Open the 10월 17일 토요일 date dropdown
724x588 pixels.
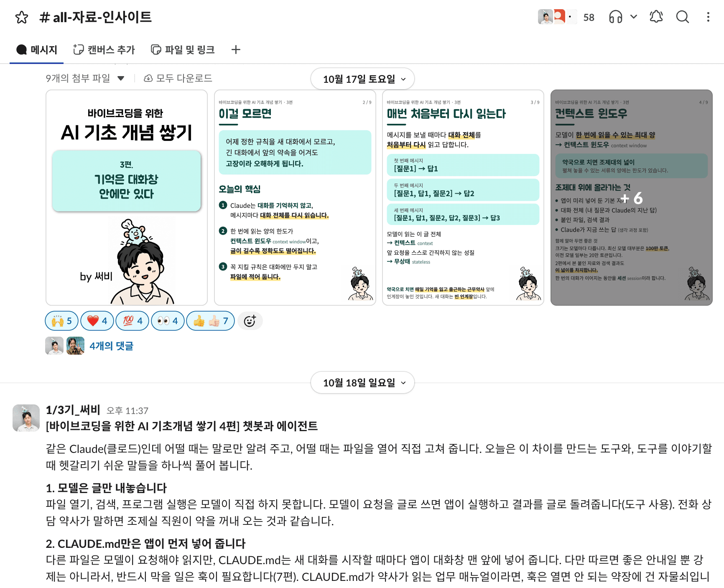(362, 79)
